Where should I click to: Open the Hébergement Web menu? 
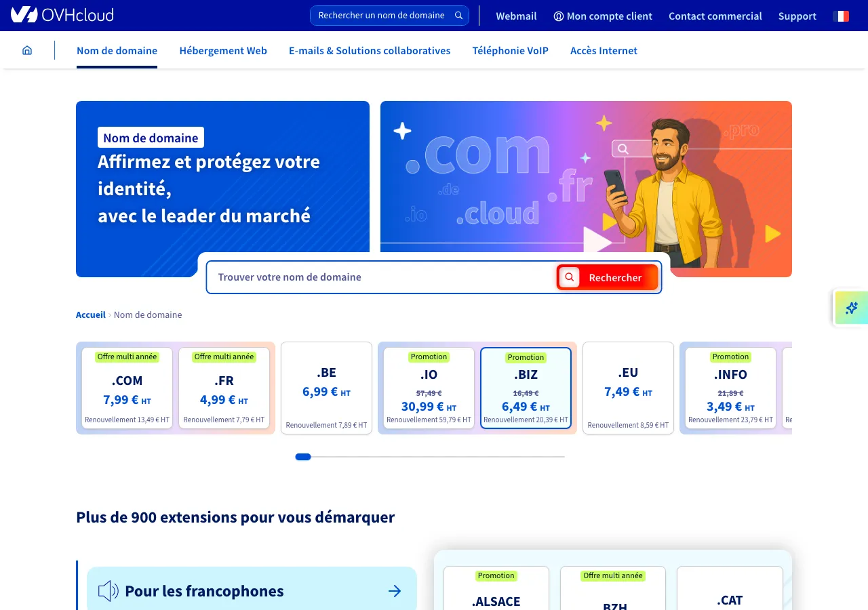pos(223,50)
